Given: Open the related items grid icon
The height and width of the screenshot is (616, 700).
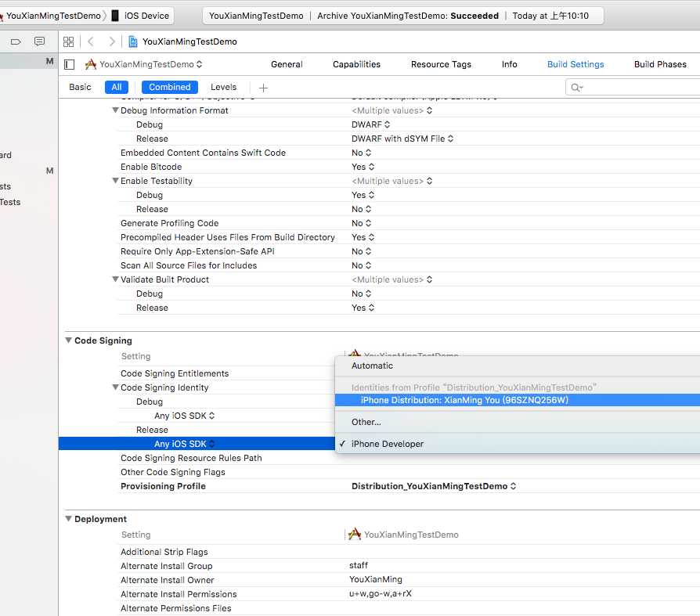Looking at the screenshot, I should 68,41.
